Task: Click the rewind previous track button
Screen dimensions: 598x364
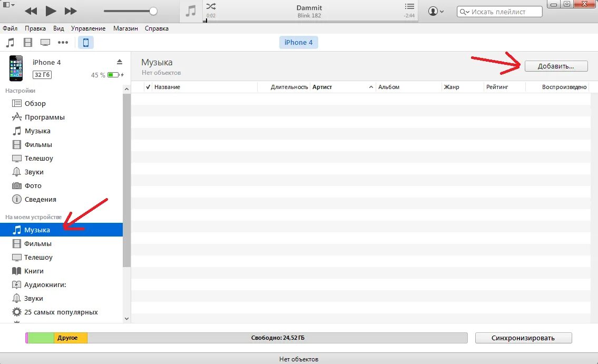Action: click(31, 11)
